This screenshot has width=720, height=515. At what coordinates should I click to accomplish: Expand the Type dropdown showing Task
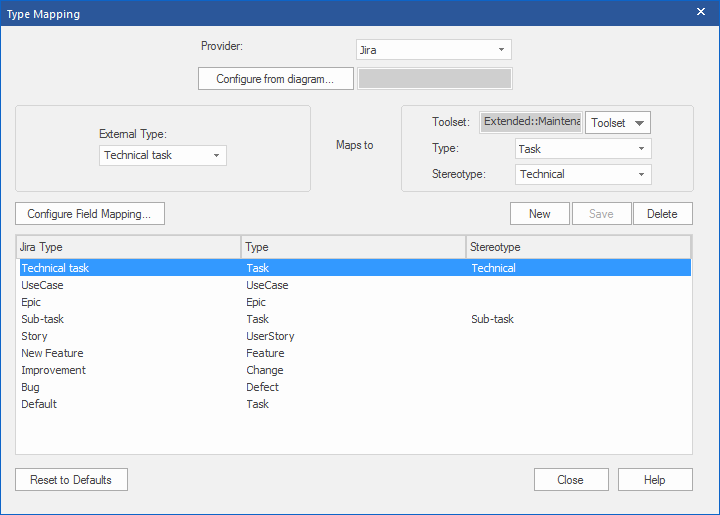[583, 149]
